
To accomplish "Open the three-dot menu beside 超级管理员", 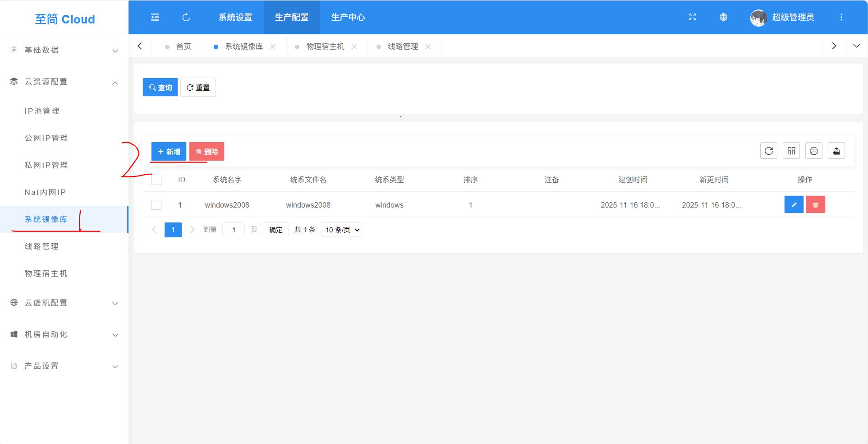I will click(x=841, y=17).
